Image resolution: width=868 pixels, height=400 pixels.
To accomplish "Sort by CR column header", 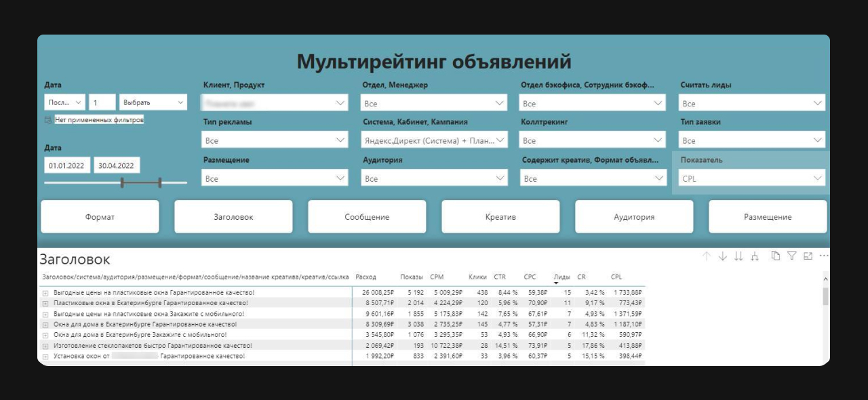I will click(x=581, y=277).
